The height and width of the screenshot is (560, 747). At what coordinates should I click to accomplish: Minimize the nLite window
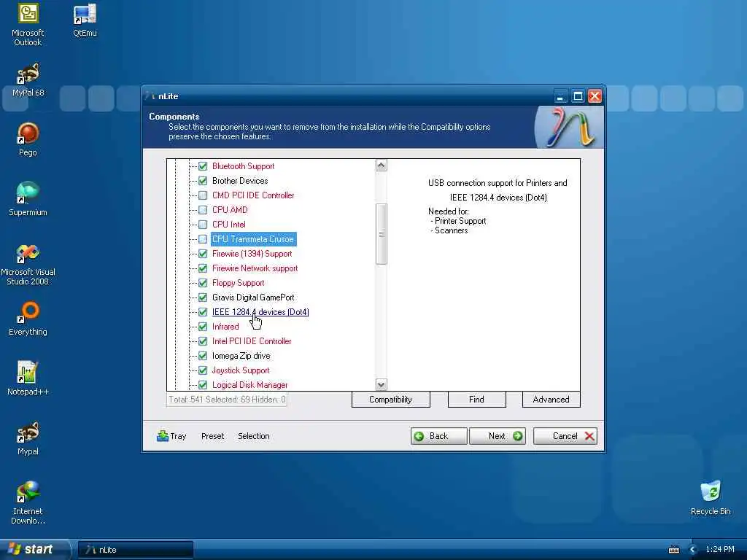[561, 96]
